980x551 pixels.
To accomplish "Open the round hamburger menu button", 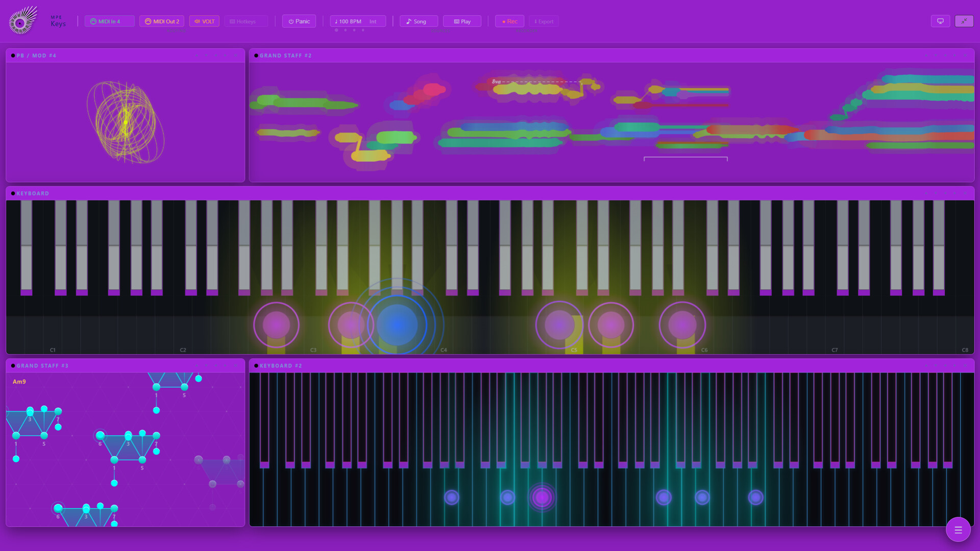I will (958, 530).
